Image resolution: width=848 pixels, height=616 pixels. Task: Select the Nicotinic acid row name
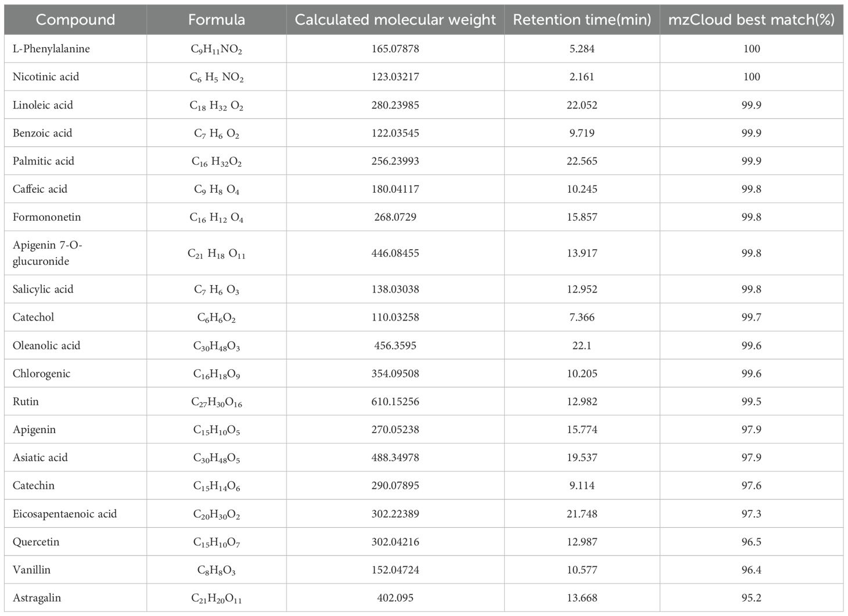pos(46,77)
